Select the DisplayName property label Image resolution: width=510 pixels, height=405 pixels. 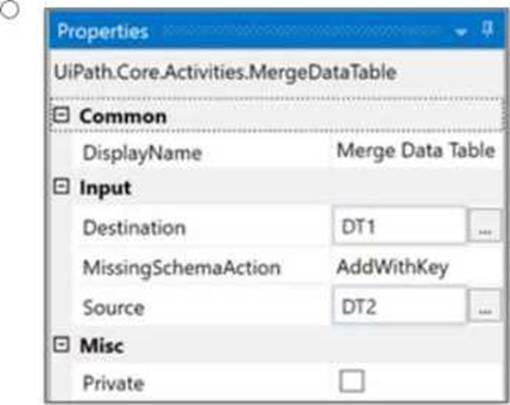pos(142,153)
